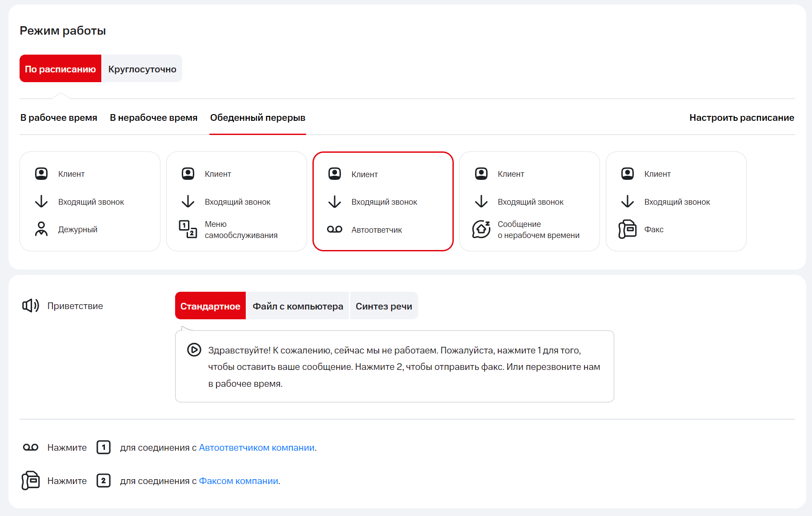Image resolution: width=812 pixels, height=516 pixels.
Task: Choose Синтез речи greeting option
Action: [384, 306]
